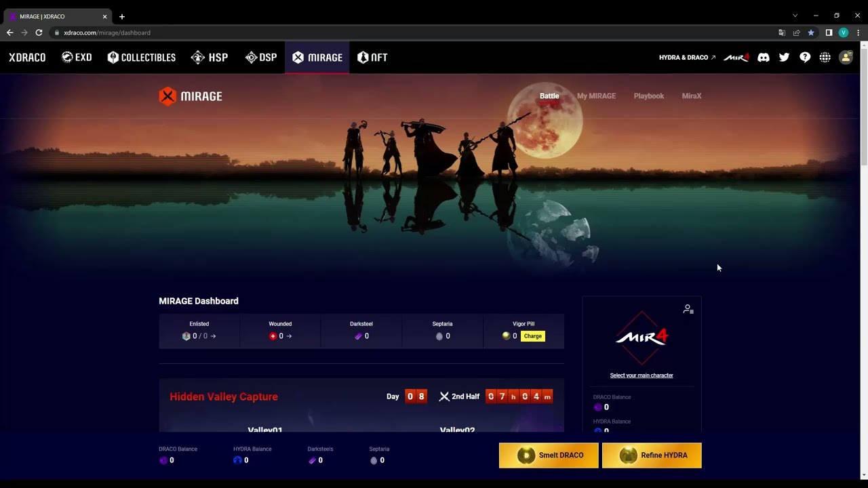Click the MIR4 logo in the navbar
This screenshot has width=868, height=488.
[736, 58]
